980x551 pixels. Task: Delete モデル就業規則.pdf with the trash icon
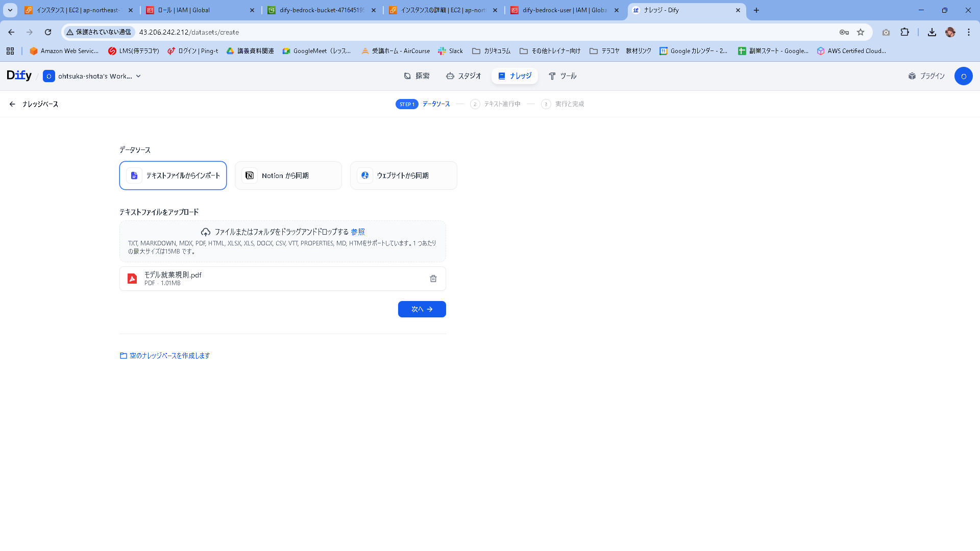pos(433,279)
